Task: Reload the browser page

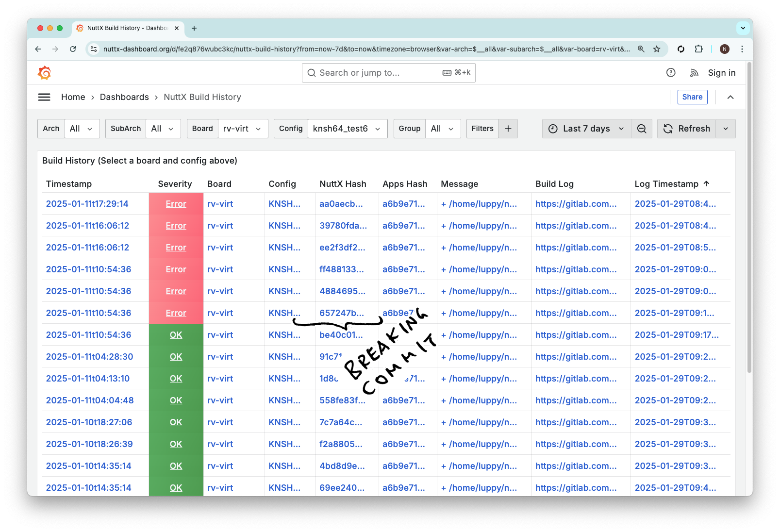Action: (73, 49)
